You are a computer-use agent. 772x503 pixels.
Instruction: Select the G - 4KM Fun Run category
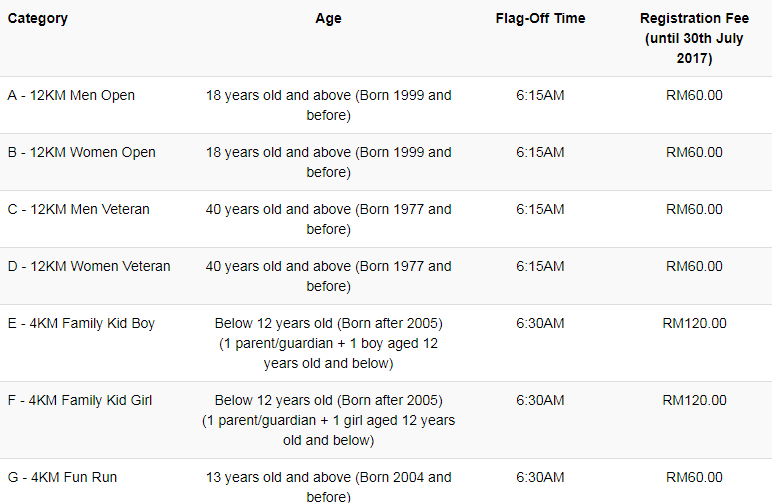tap(63, 477)
